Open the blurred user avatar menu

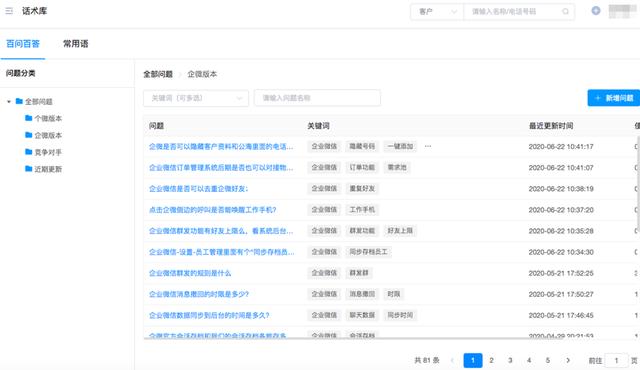click(x=623, y=11)
